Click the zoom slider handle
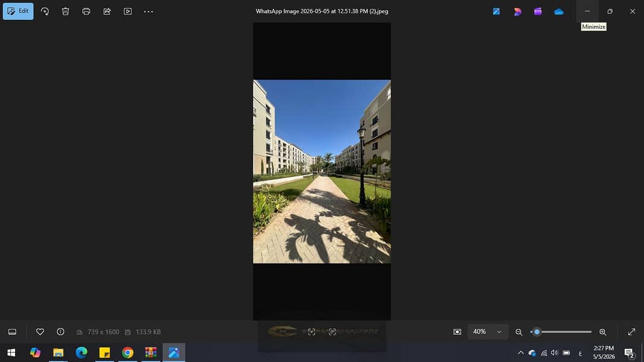The image size is (644, 362). (x=537, y=332)
